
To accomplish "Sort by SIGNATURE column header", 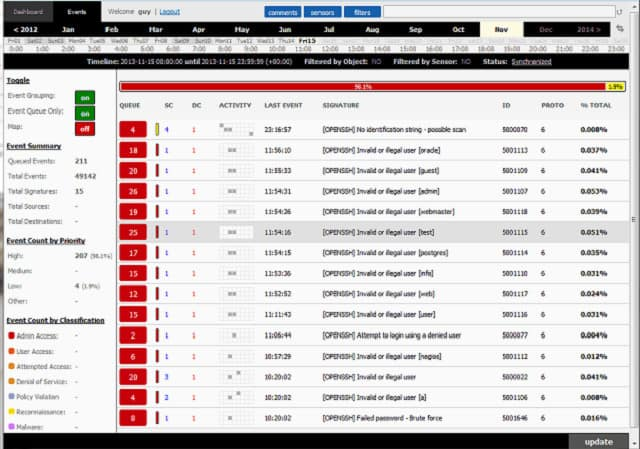I will [x=341, y=105].
